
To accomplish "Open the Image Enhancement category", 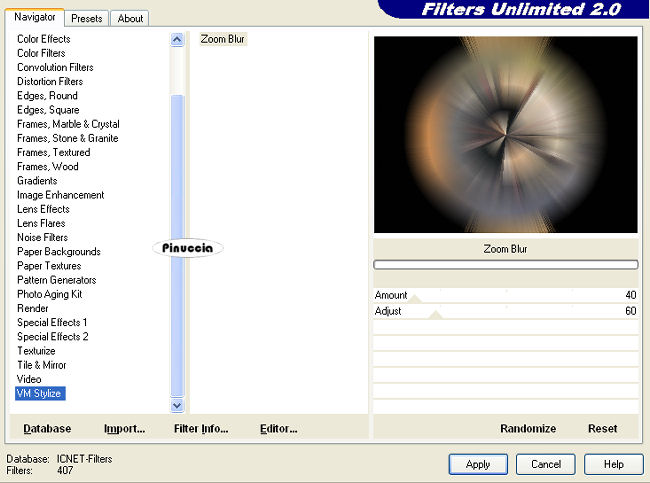I will click(61, 195).
